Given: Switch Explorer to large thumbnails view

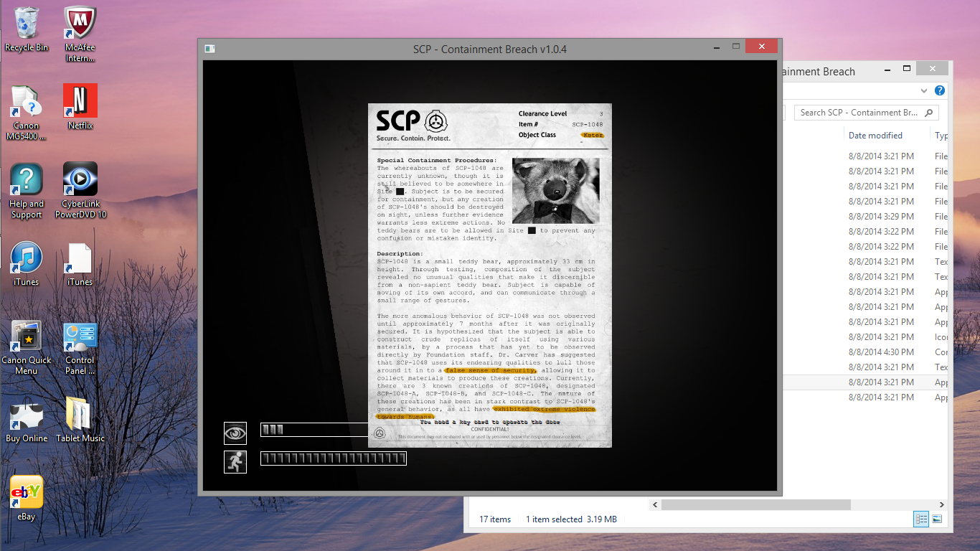Looking at the screenshot, I should [x=937, y=519].
